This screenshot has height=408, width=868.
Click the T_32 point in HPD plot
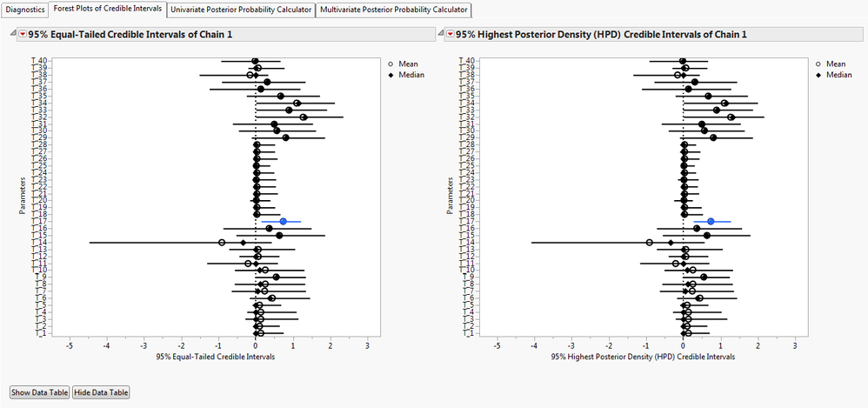[731, 117]
